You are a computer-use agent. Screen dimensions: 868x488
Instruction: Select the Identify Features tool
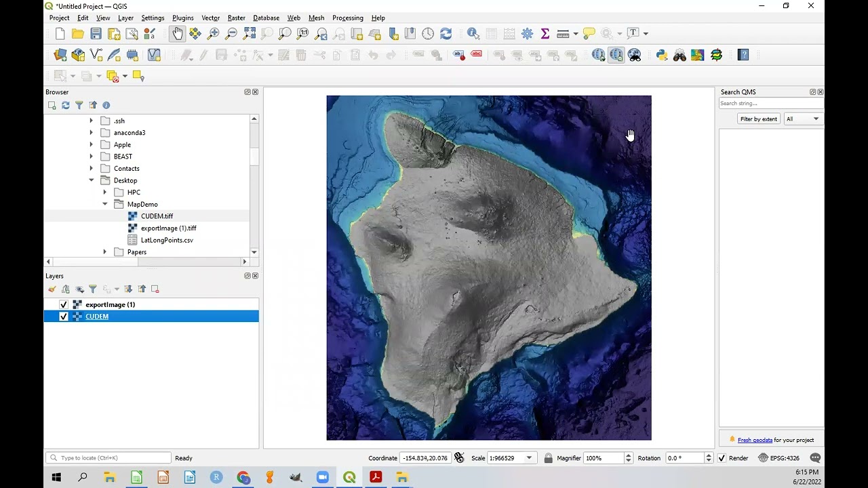coord(473,33)
